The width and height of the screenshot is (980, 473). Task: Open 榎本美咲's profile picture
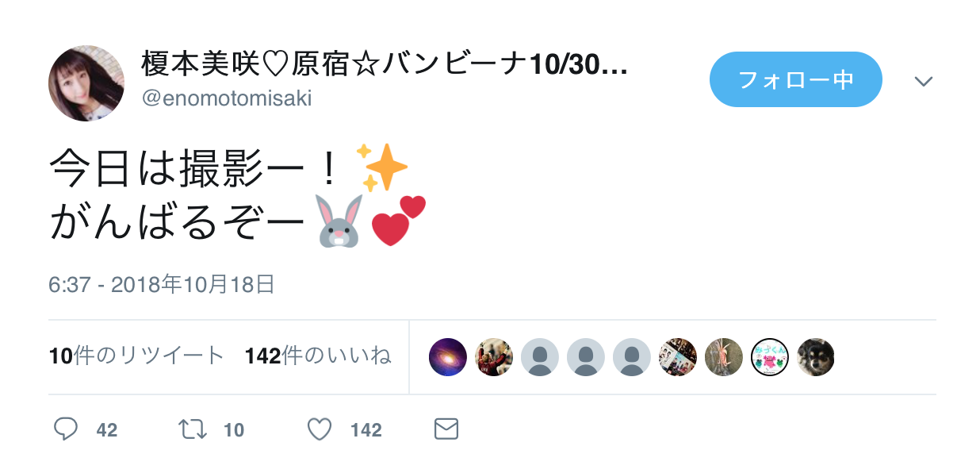tap(86, 83)
